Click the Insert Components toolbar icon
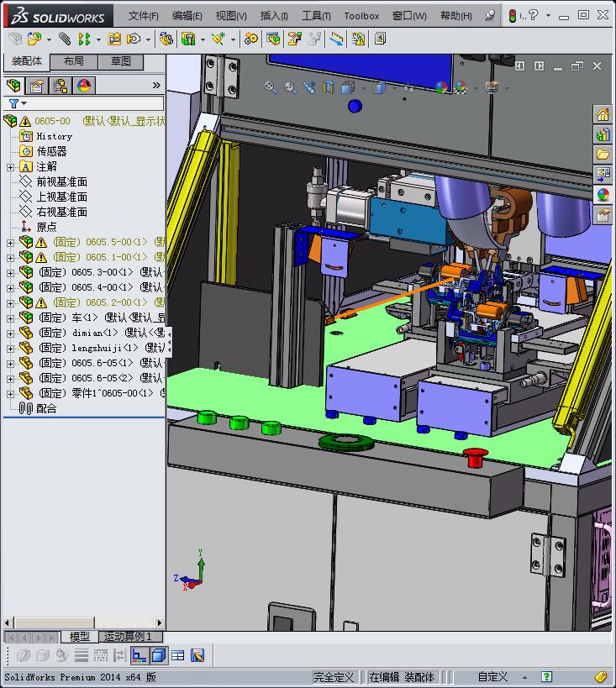616x688 pixels. (34, 39)
